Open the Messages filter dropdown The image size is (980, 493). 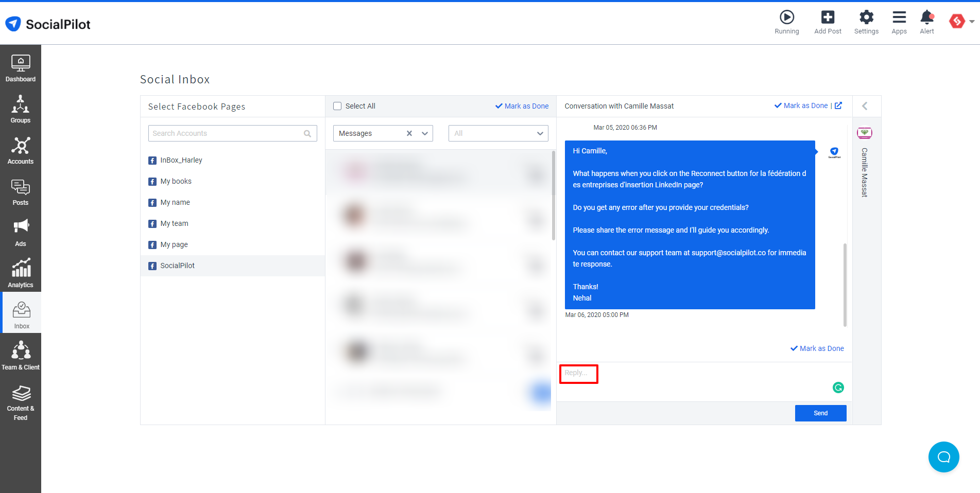[x=424, y=133]
